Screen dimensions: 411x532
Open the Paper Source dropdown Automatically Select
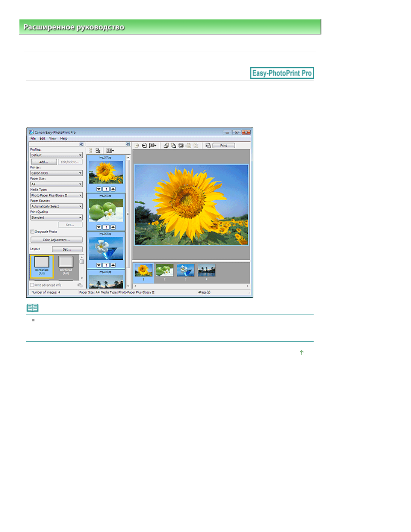pos(56,206)
